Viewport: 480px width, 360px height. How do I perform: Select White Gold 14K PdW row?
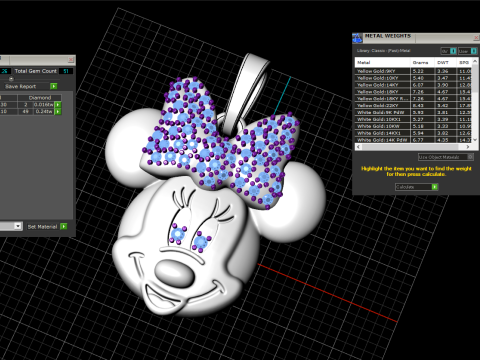(414, 140)
